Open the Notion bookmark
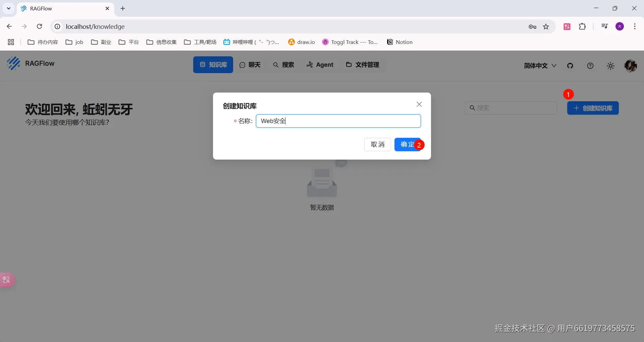Screen dimensions: 644x342 point(400,42)
